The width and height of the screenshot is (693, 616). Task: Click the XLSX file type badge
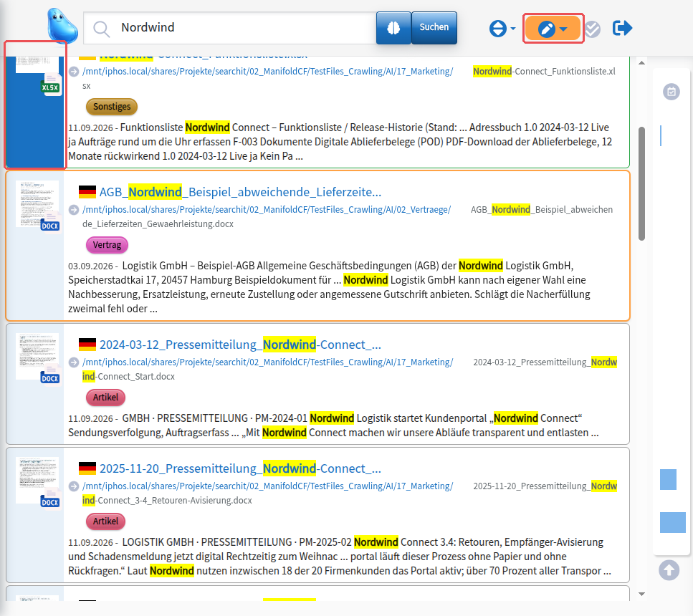click(x=50, y=87)
